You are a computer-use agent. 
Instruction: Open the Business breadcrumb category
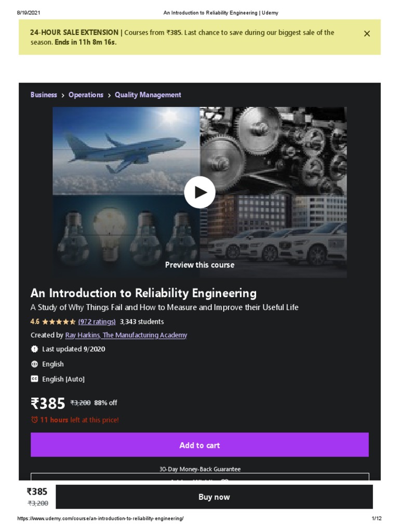coord(44,95)
